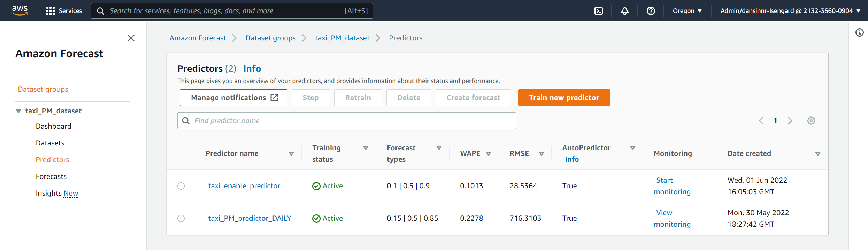Screen dimensions: 868x250
Task: Click Train new predictor button
Action: [x=564, y=98]
